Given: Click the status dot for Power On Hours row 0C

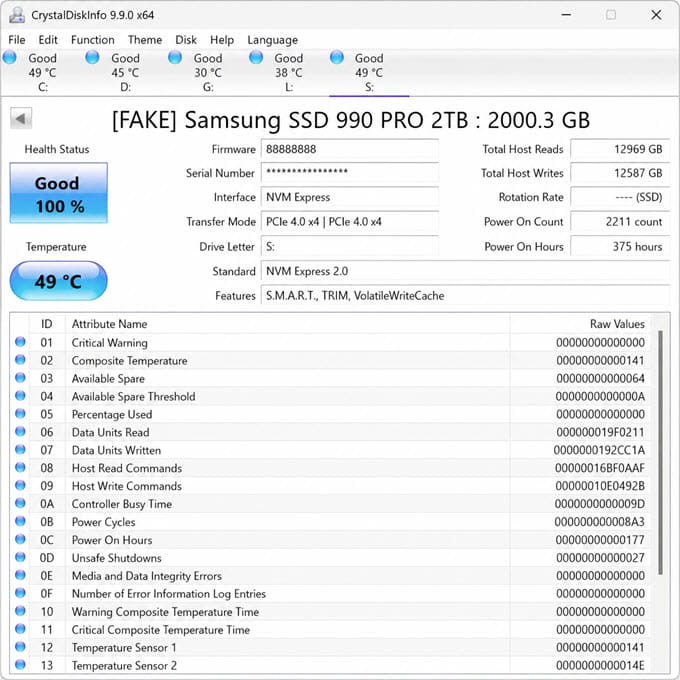Looking at the screenshot, I should click(20, 539).
